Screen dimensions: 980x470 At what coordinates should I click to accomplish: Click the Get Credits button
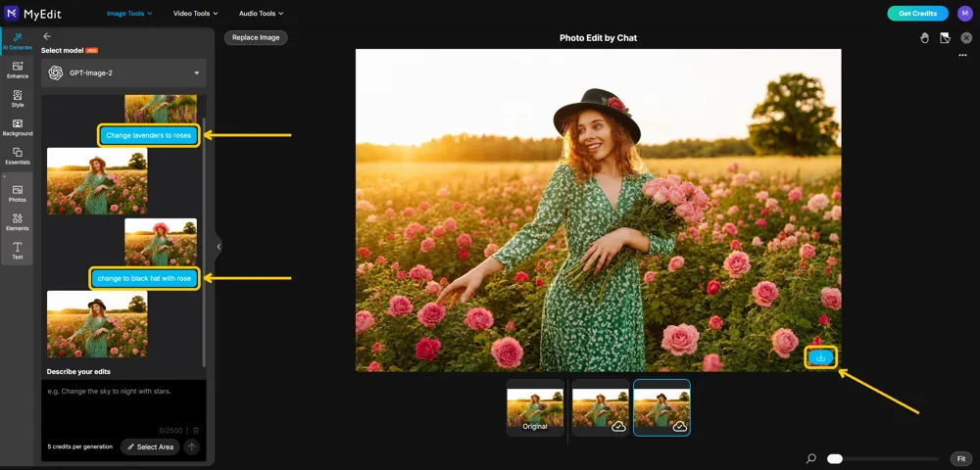click(x=917, y=13)
